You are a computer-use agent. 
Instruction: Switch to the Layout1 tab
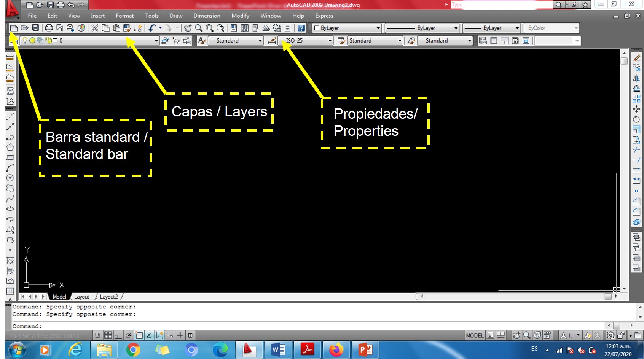[83, 297]
